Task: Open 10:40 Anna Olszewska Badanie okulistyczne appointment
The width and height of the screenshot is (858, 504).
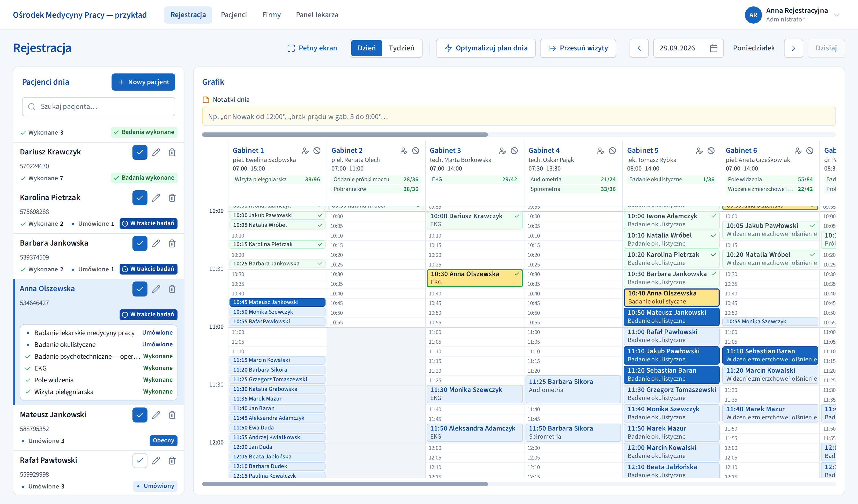Action: point(671,297)
